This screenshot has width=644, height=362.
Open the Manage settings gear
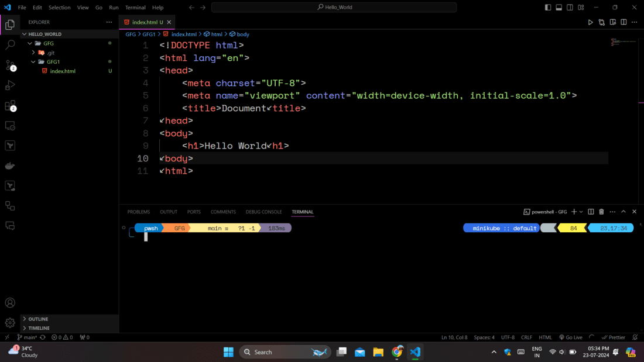tap(10, 323)
